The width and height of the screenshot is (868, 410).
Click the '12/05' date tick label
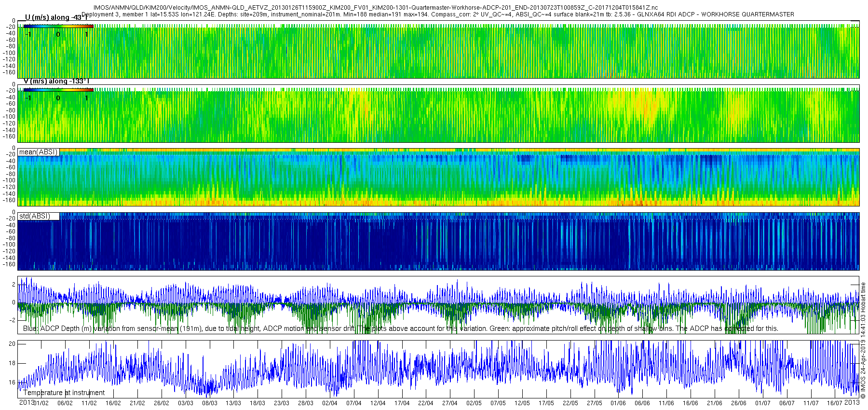[x=522, y=403]
